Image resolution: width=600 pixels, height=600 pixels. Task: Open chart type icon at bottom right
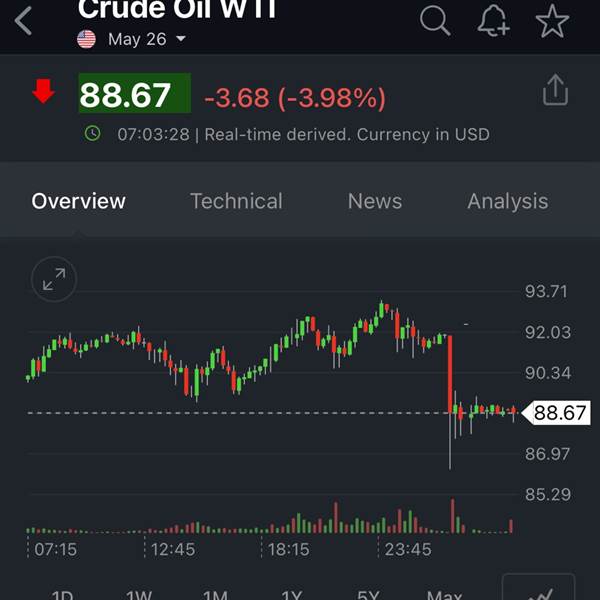coord(537,590)
